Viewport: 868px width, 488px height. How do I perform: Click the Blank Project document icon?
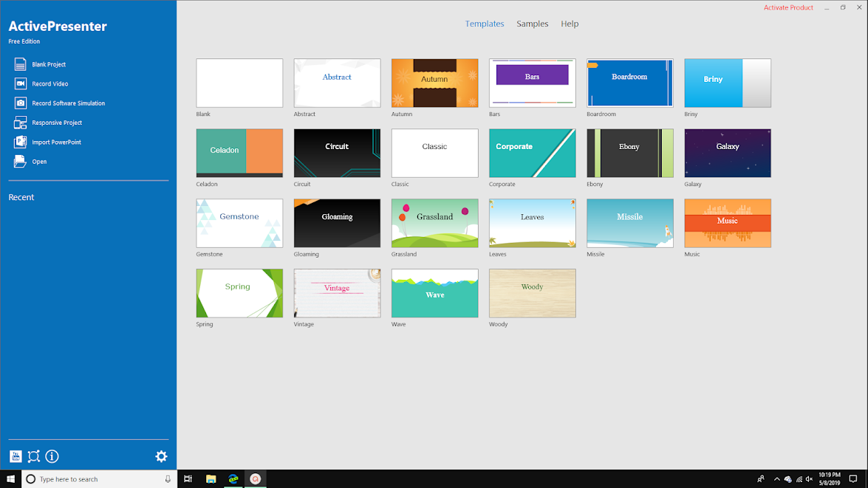click(x=20, y=65)
